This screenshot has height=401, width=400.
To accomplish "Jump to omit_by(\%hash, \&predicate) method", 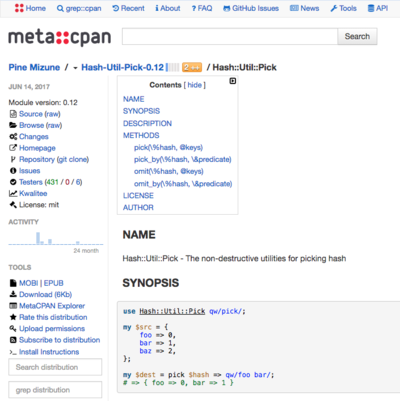I will tap(183, 184).
